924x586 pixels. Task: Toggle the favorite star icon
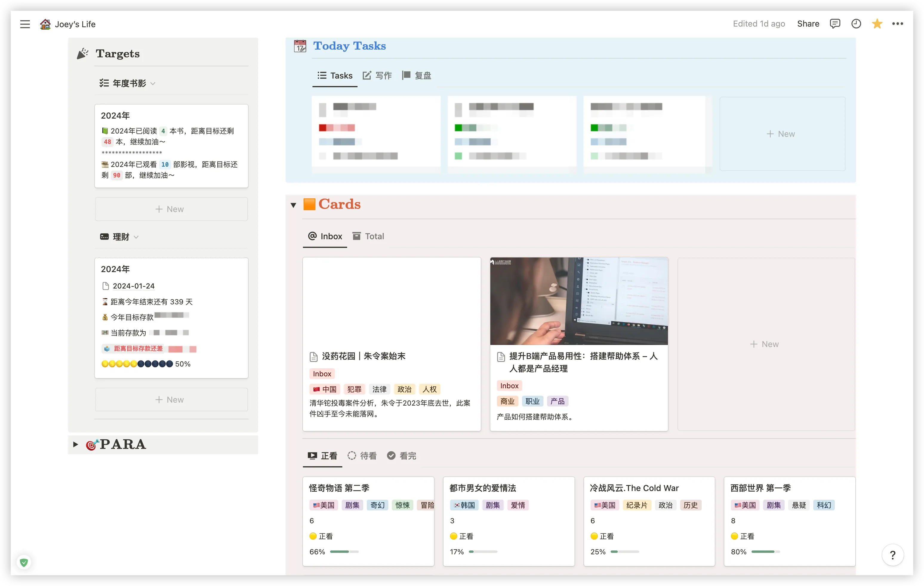tap(877, 24)
